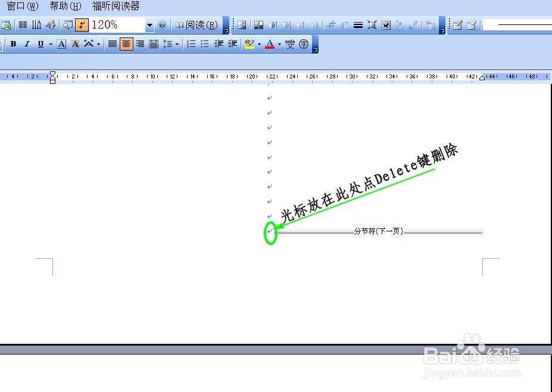Select Justify alignment
The image size is (552, 392).
tap(113, 44)
